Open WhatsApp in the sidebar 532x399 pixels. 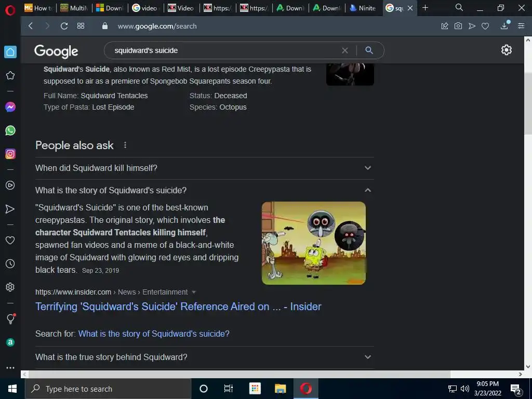[x=10, y=130]
